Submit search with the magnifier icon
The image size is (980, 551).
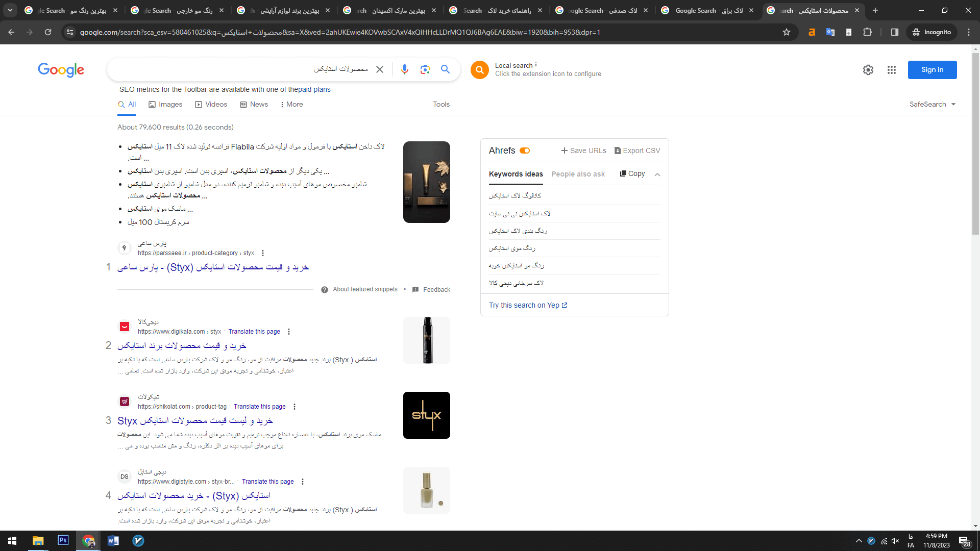[x=446, y=69]
